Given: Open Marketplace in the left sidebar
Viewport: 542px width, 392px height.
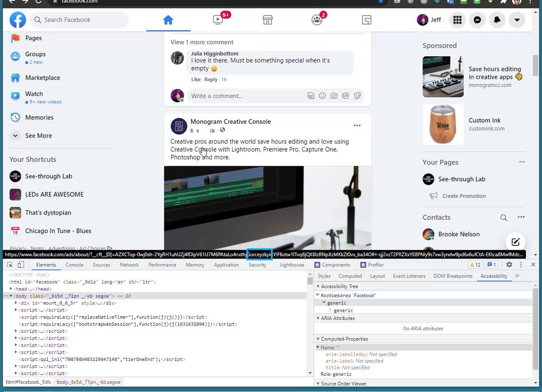Looking at the screenshot, I should point(42,77).
